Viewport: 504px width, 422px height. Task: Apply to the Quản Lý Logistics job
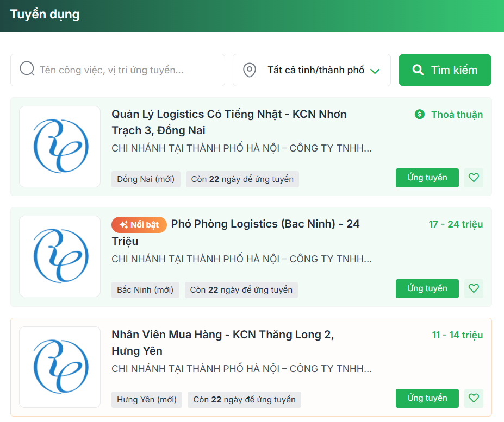427,178
